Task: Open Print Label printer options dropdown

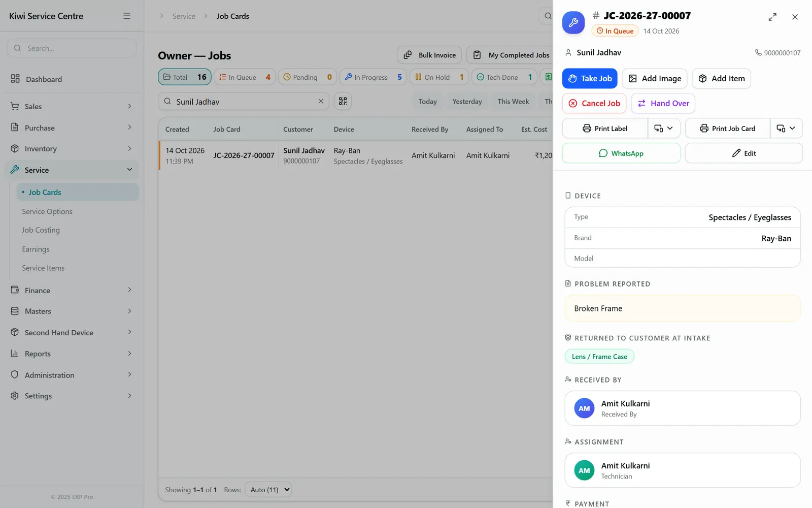Action: pos(664,128)
